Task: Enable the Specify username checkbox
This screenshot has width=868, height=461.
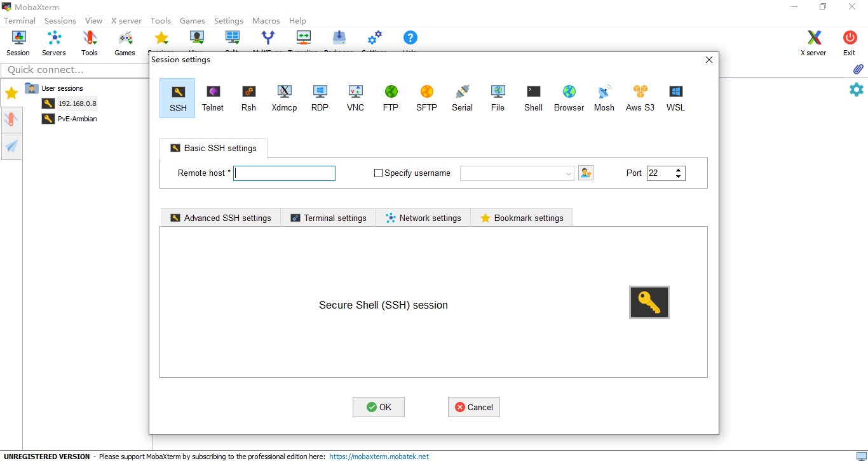Action: (379, 173)
